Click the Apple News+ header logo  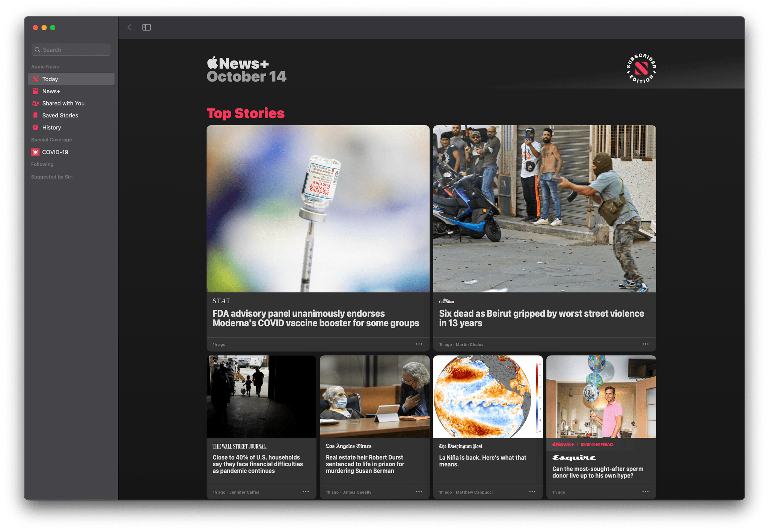pos(238,63)
